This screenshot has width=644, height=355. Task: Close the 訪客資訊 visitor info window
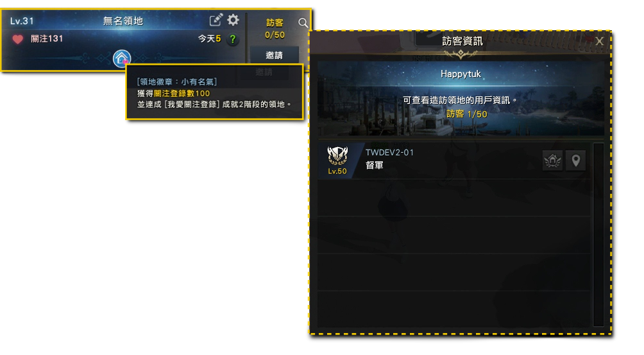pyautogui.click(x=599, y=41)
